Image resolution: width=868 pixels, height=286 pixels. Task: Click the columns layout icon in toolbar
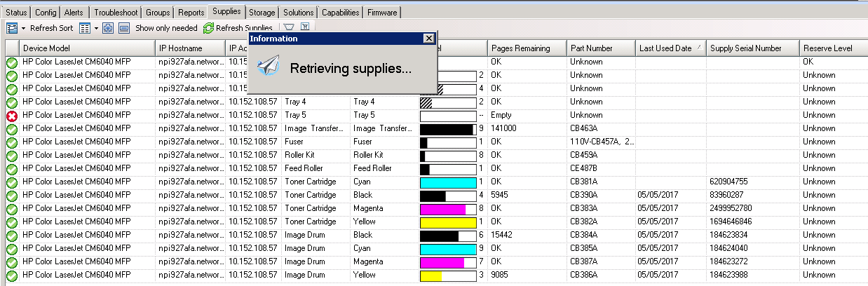click(85, 28)
